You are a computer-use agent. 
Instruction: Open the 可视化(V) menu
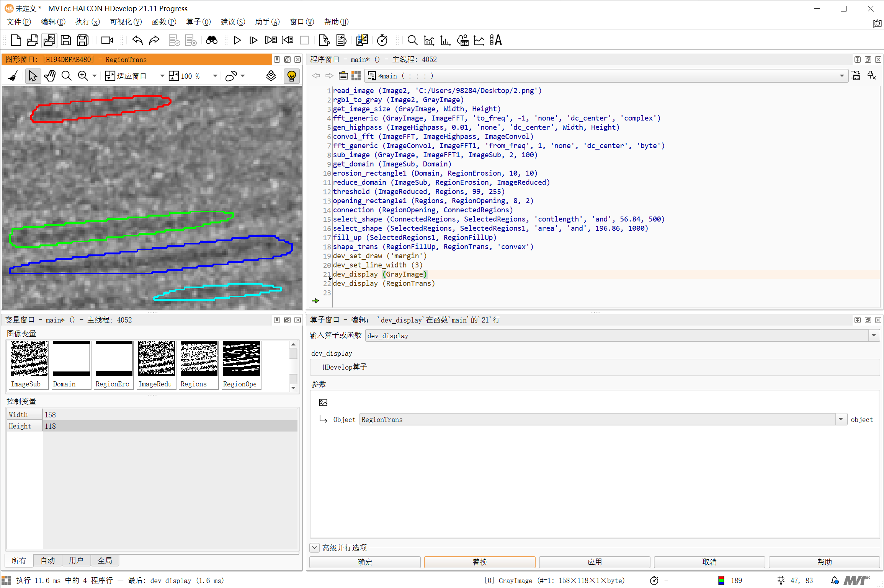coord(126,22)
